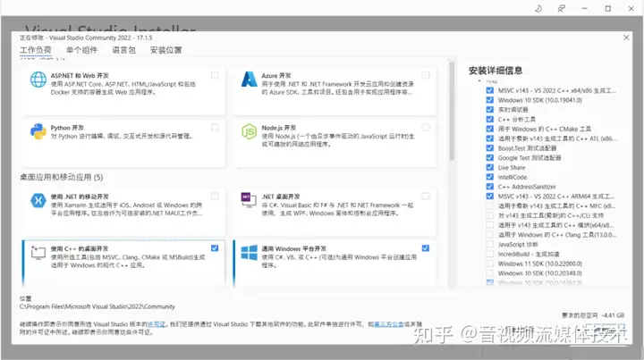This screenshot has width=644, height=360.
Task: Uncheck MSVC v143 ARM64 build tools
Action: click(489, 196)
